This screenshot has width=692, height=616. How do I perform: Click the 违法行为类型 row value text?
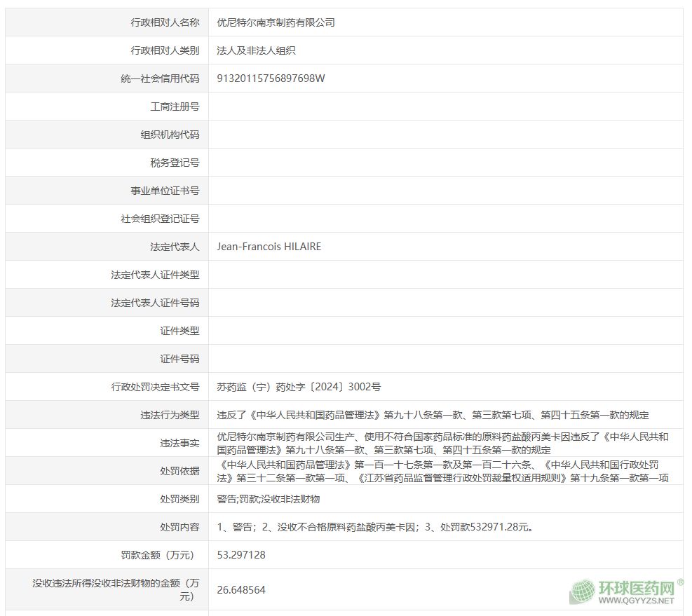(x=433, y=415)
